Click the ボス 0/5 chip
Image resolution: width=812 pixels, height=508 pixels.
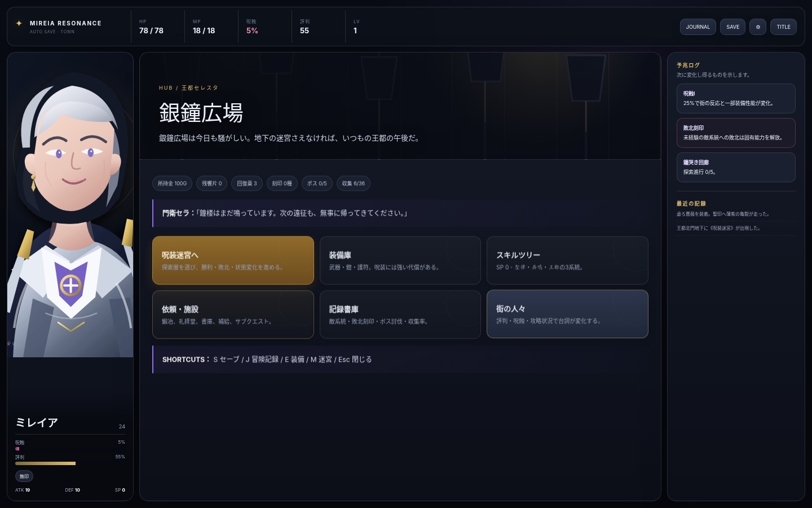click(x=317, y=183)
